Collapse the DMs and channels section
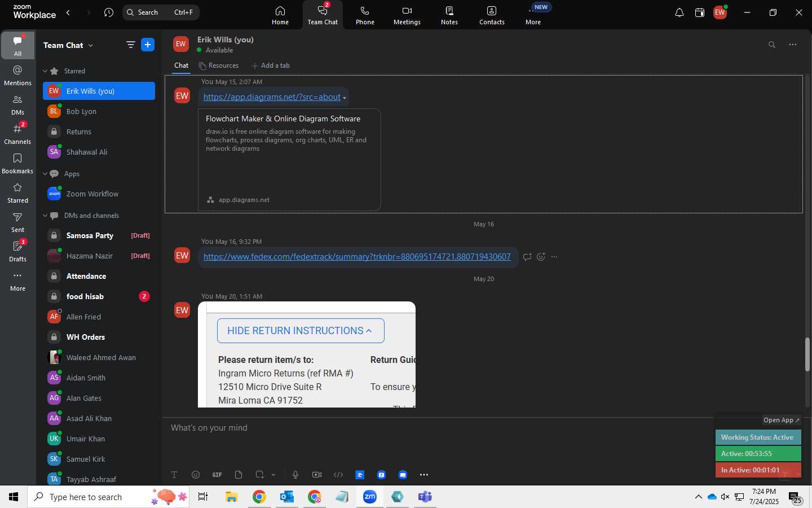 pos(45,216)
